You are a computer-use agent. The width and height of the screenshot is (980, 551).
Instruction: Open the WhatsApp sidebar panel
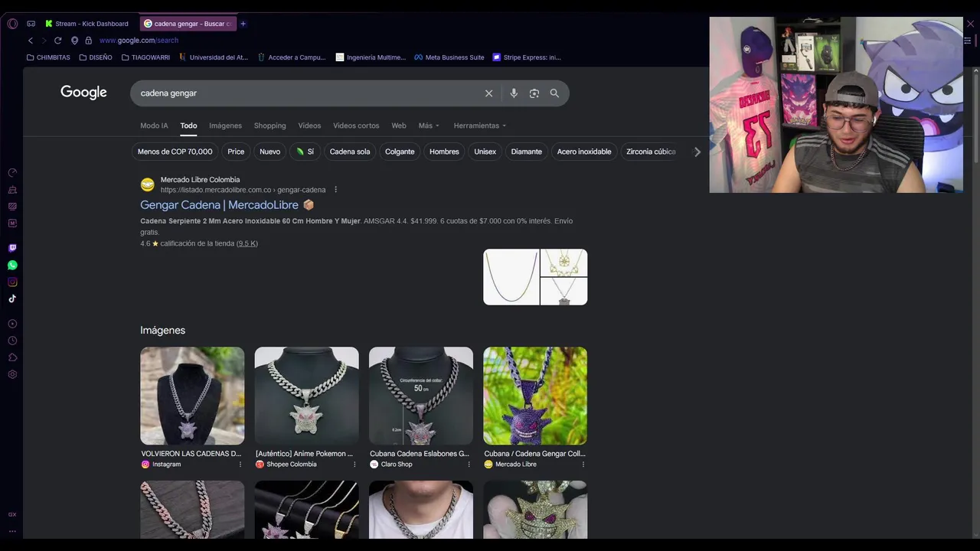12,265
